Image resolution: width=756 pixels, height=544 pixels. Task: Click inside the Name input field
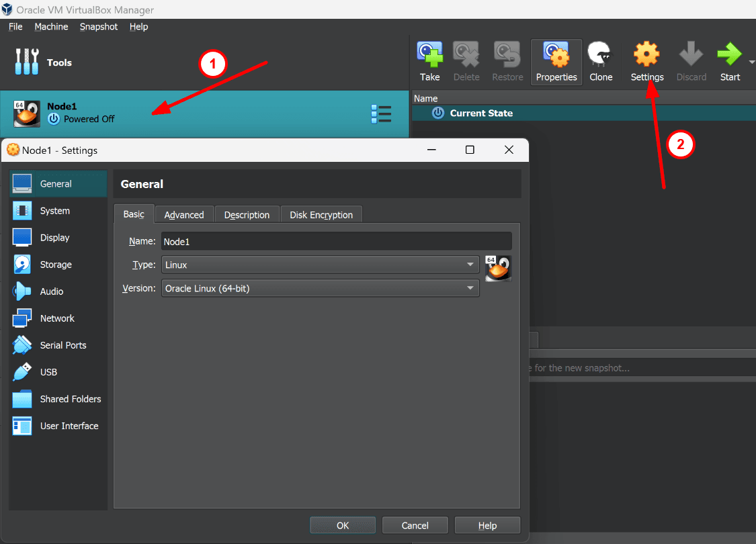336,241
